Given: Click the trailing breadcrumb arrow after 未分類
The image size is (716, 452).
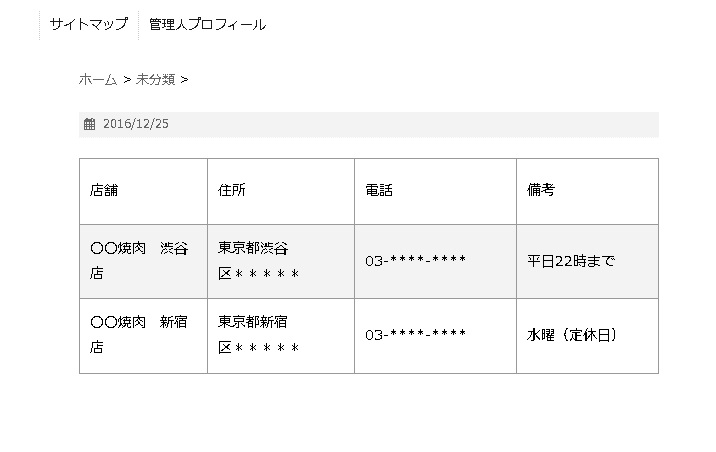Looking at the screenshot, I should [x=184, y=79].
